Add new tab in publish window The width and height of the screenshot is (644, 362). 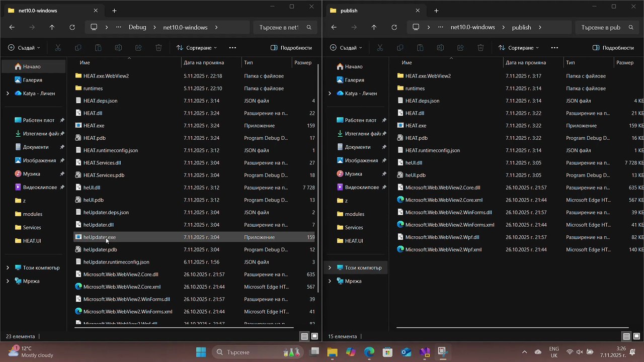436,11
